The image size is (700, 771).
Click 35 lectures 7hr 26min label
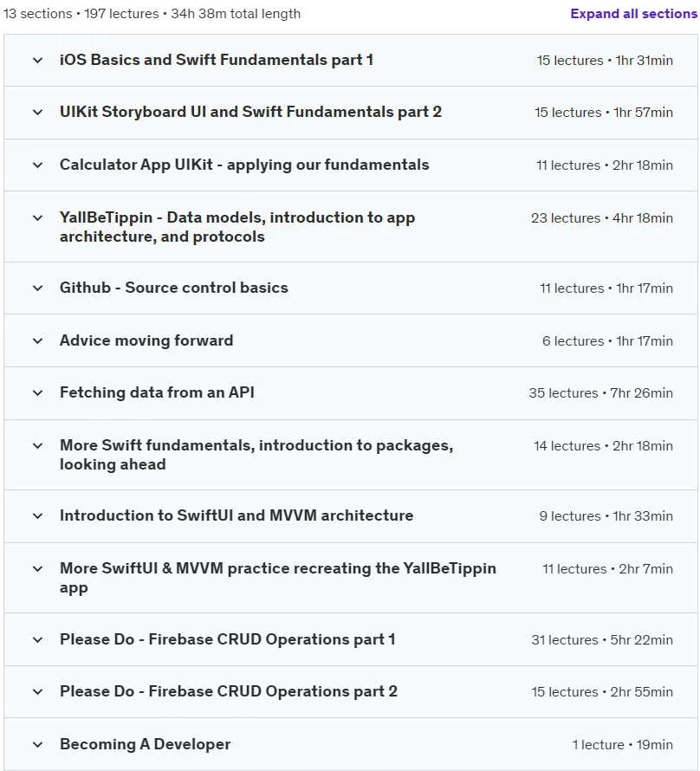pyautogui.click(x=600, y=393)
